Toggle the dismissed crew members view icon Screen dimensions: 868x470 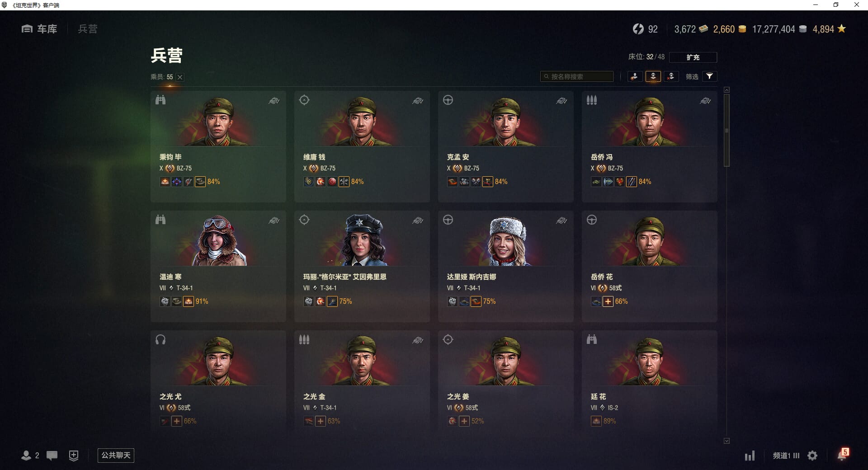(671, 77)
